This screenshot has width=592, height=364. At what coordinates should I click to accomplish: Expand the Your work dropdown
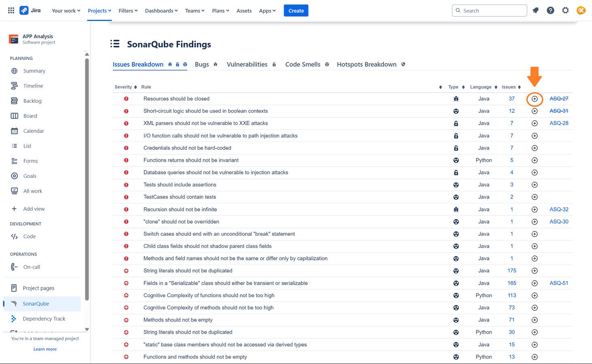[x=66, y=11]
